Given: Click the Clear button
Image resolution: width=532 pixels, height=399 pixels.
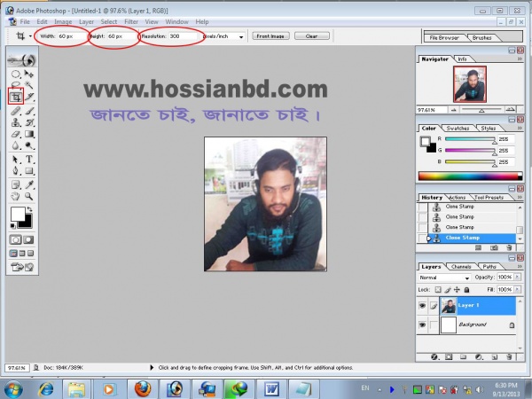Looking at the screenshot, I should pyautogui.click(x=311, y=36).
